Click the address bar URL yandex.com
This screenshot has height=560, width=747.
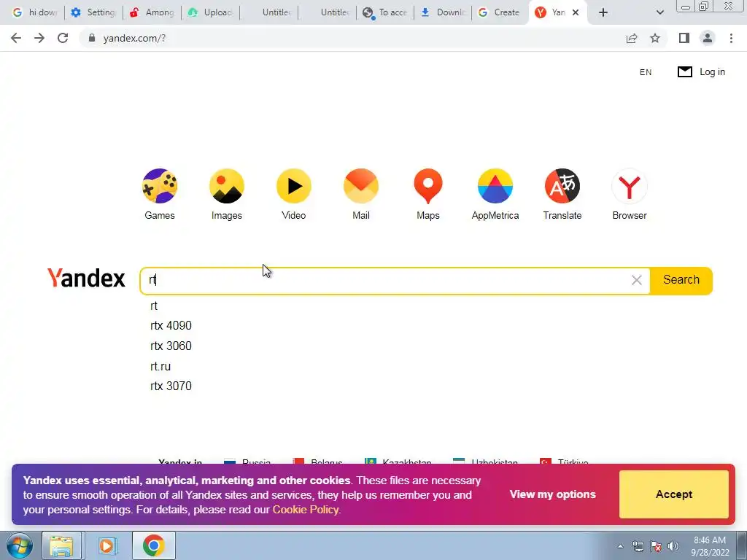click(134, 38)
